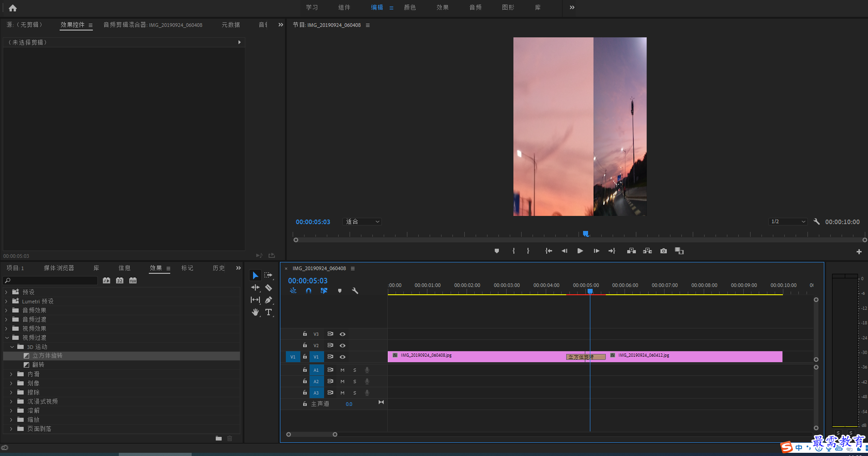
Task: Click timeline playhead at 00:00:05:03
Action: (x=590, y=291)
